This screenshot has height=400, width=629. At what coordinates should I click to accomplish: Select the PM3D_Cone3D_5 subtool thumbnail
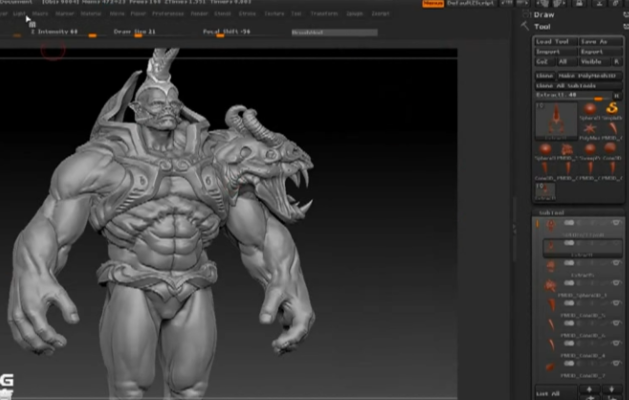(x=551, y=305)
